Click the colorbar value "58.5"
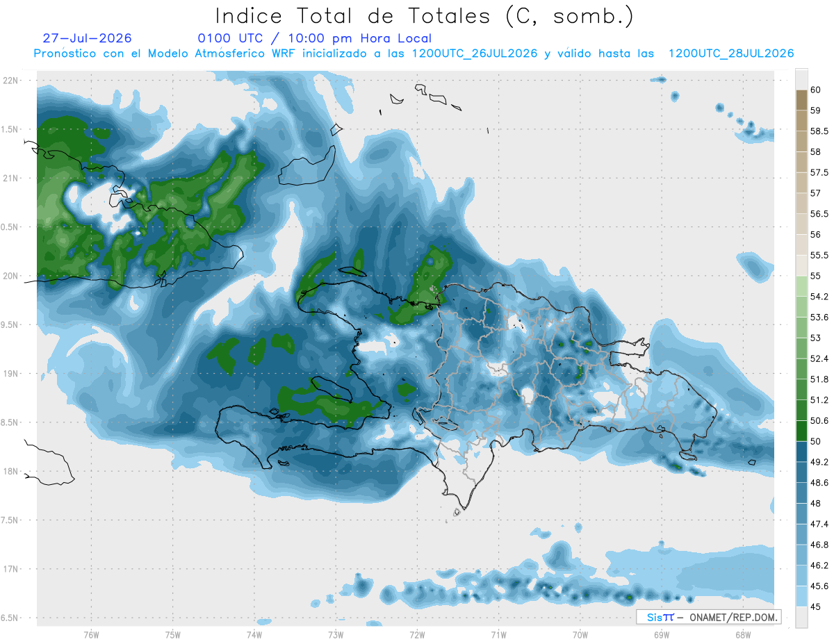The width and height of the screenshot is (834, 644). [819, 131]
